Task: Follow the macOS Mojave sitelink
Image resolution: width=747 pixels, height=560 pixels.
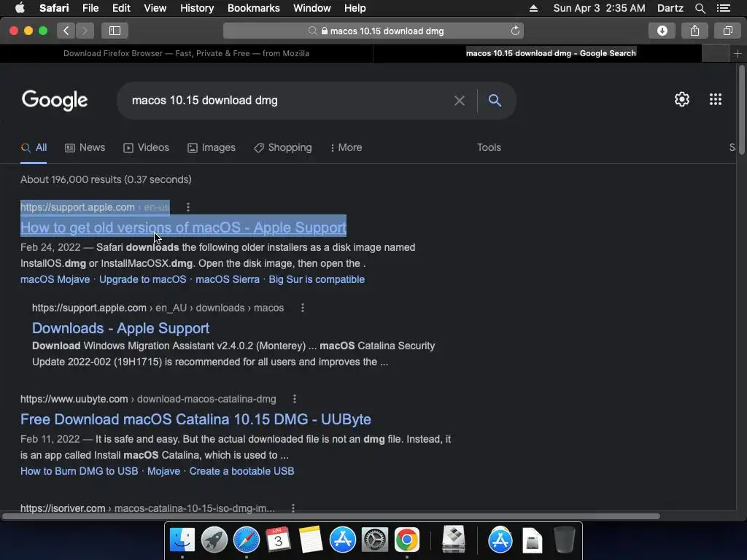Action: 55,279
